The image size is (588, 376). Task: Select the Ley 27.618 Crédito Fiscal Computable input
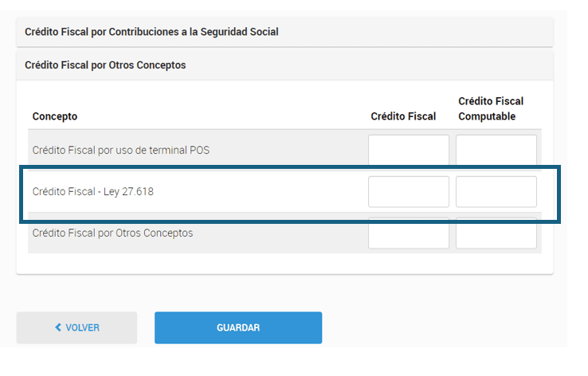tap(496, 191)
